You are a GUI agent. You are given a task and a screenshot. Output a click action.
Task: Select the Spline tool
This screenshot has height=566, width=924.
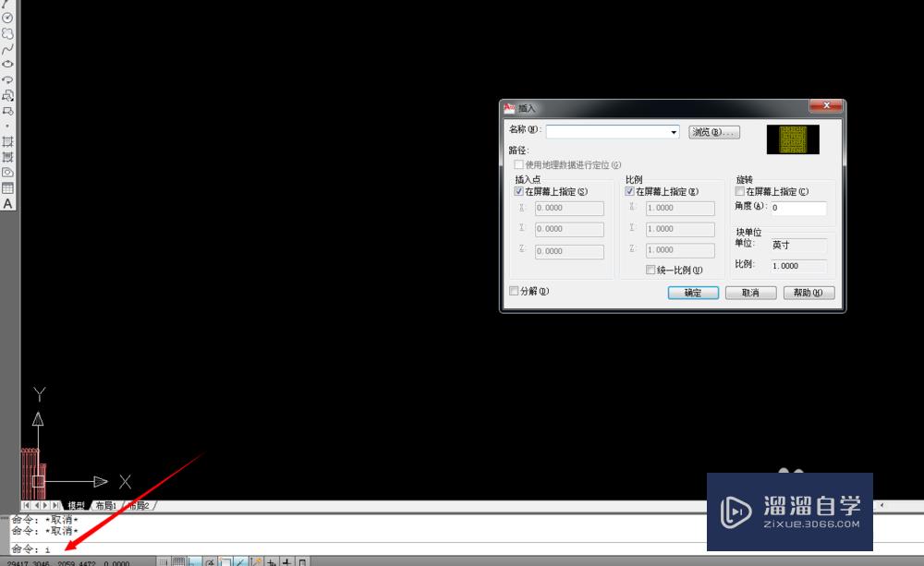(7, 47)
